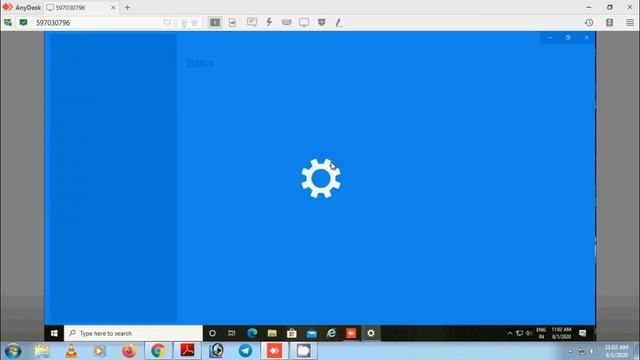Select the whiteboard pen icon

click(339, 22)
